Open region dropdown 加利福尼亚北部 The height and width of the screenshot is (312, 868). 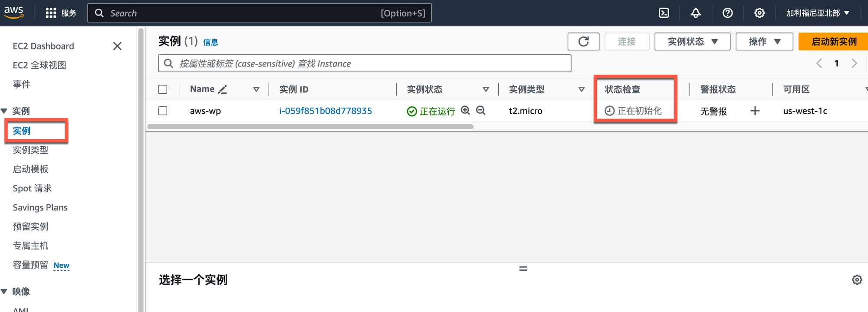[817, 13]
